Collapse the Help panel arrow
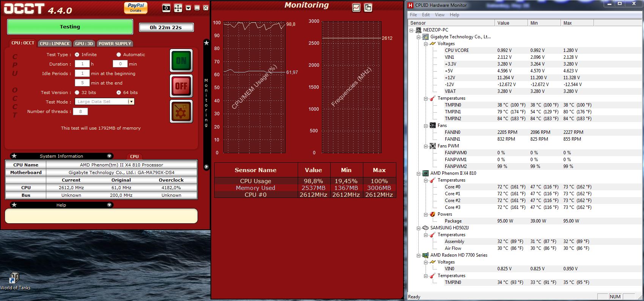The height and width of the screenshot is (301, 644). [109, 205]
